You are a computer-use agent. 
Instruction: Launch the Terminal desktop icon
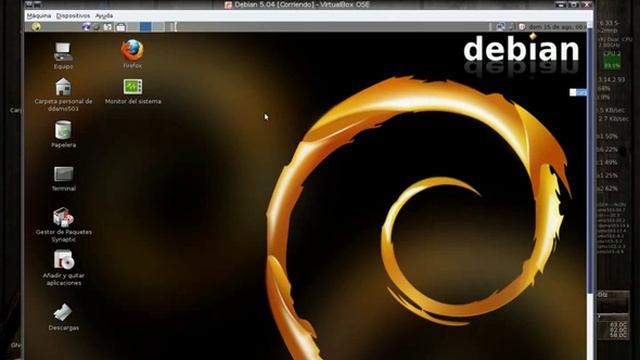coord(64,174)
